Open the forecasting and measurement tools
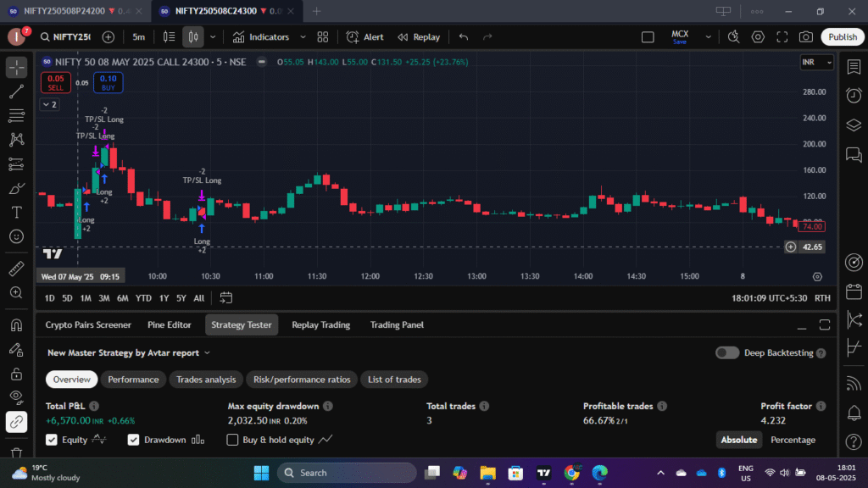Image resolution: width=868 pixels, height=488 pixels. coord(17,164)
